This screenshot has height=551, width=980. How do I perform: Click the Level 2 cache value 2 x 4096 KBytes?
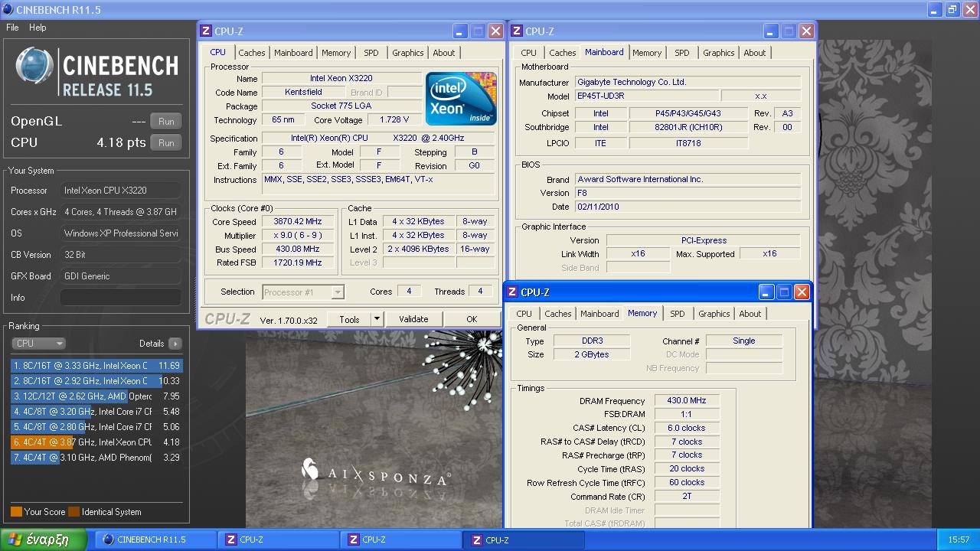pyautogui.click(x=417, y=249)
